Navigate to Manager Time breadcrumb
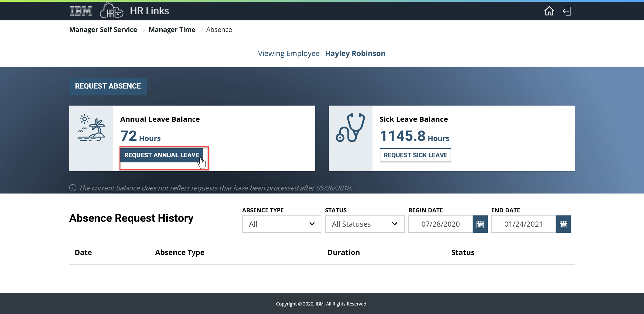Viewport: 644px width, 314px height. coord(172,30)
